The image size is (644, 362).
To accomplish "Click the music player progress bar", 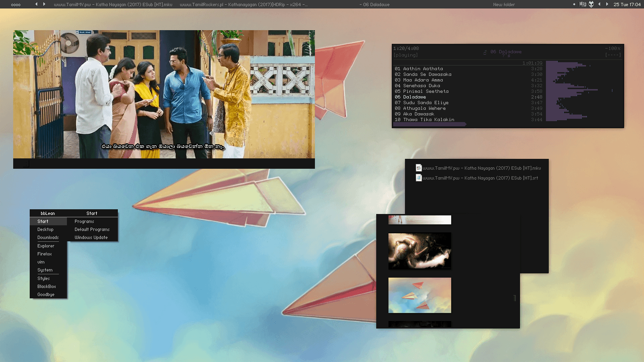I will click(x=429, y=124).
